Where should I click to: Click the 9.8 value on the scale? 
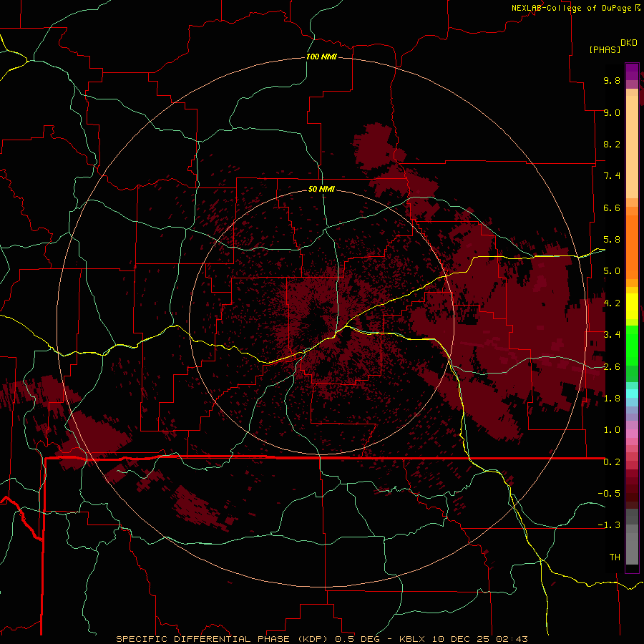(x=612, y=80)
